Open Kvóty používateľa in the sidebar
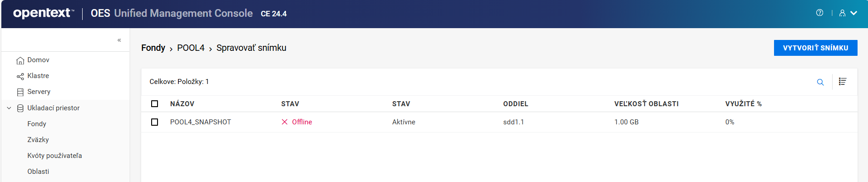 point(54,156)
